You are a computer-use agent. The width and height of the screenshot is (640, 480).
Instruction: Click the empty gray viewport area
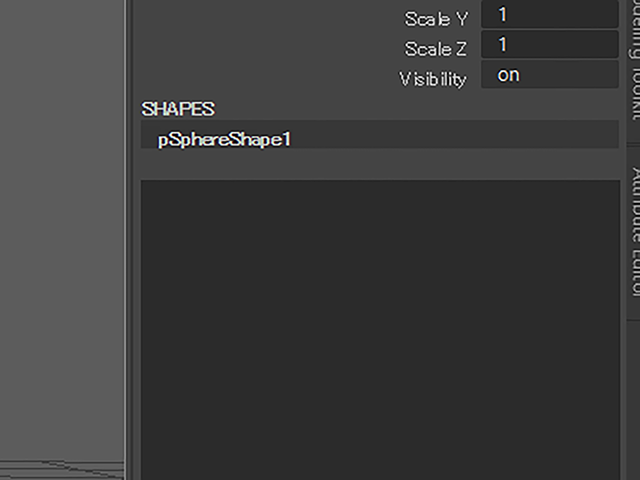62,229
